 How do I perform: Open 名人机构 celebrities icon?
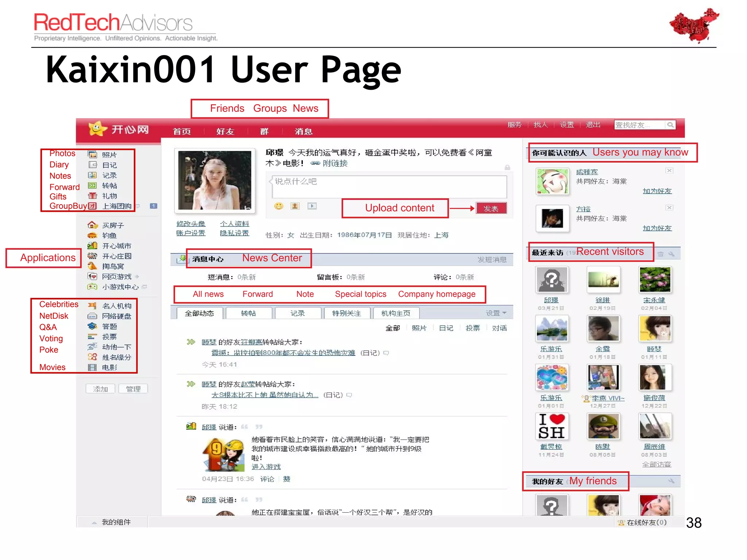(x=92, y=306)
